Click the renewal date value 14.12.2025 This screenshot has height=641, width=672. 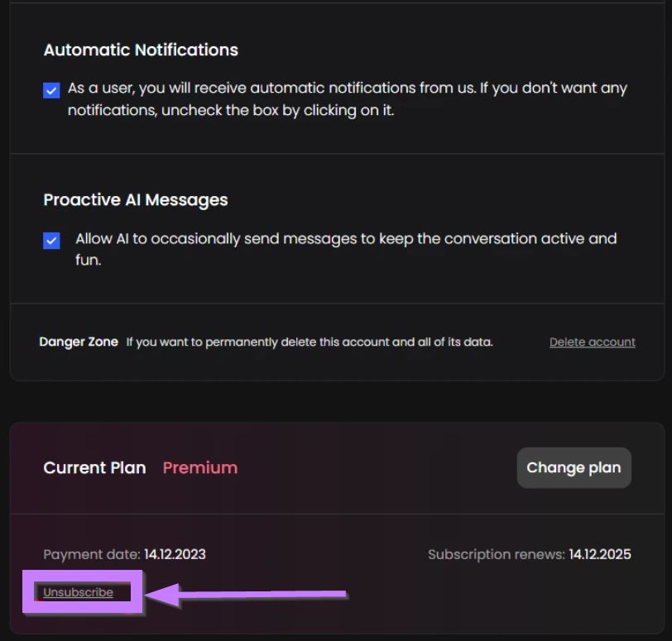click(599, 555)
